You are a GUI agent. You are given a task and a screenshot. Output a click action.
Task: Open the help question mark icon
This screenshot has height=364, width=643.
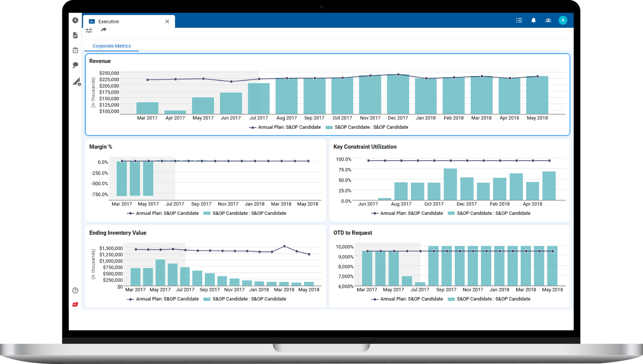pos(75,290)
